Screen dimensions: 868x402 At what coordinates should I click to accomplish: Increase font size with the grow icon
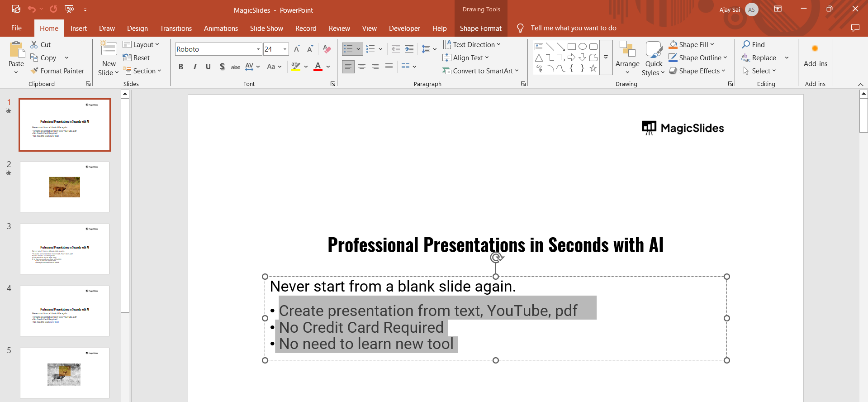point(297,49)
